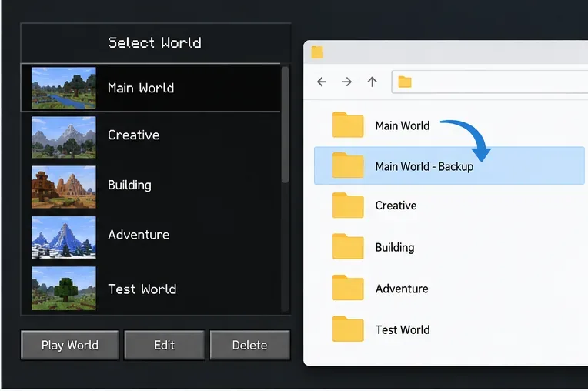Click the Test World tree thumbnail
Screen dimensions: 588x391
click(x=64, y=288)
